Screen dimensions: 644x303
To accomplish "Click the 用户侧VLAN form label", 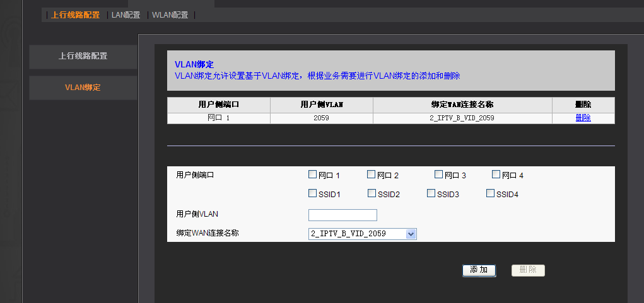I will [x=197, y=214].
